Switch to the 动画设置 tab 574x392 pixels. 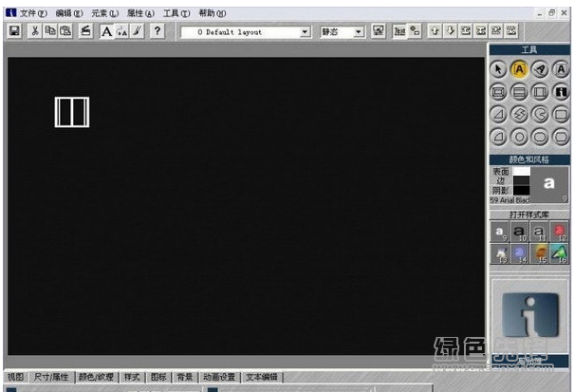coord(218,377)
